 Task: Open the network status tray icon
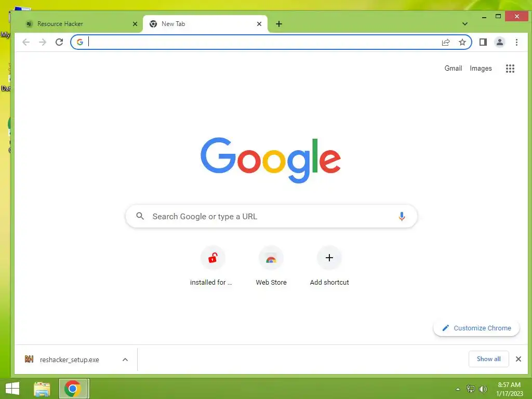[x=471, y=389]
